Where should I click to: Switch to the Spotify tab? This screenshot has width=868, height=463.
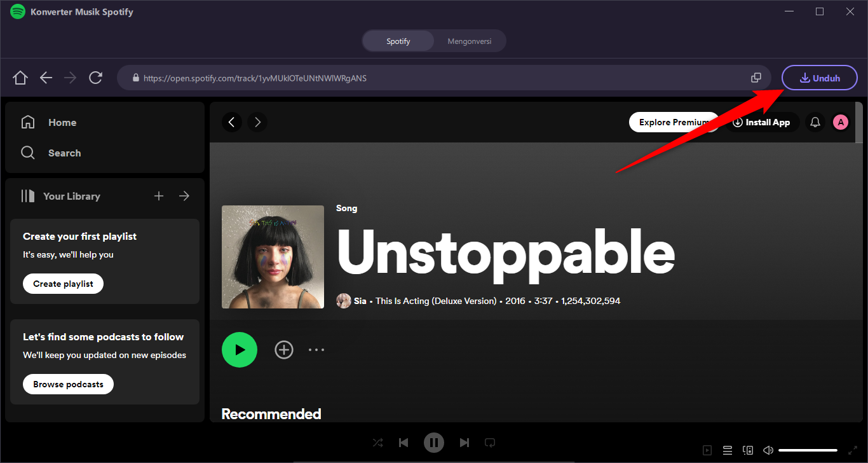click(x=398, y=41)
